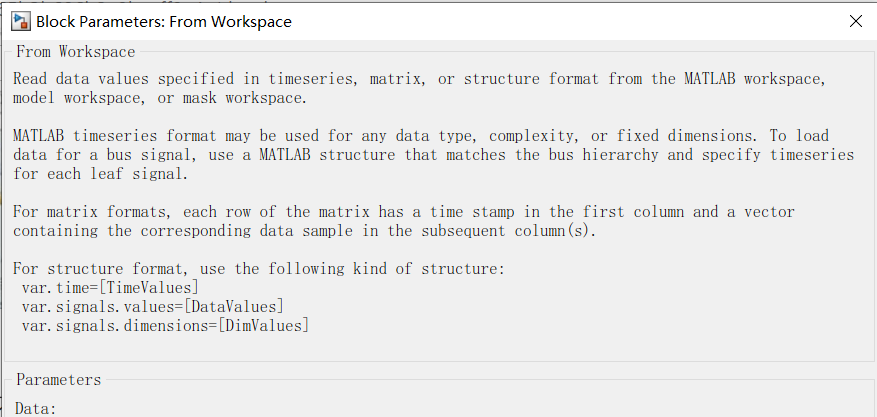Select the "Data:" field label
877x417 pixels.
click(36, 408)
